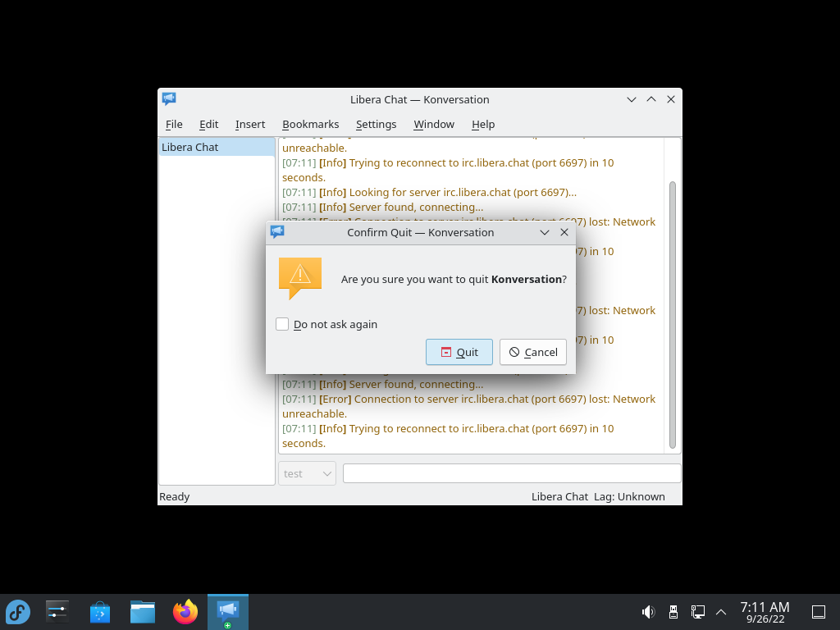Click the Konversation icon in the Confirm Quit title bar

click(277, 232)
